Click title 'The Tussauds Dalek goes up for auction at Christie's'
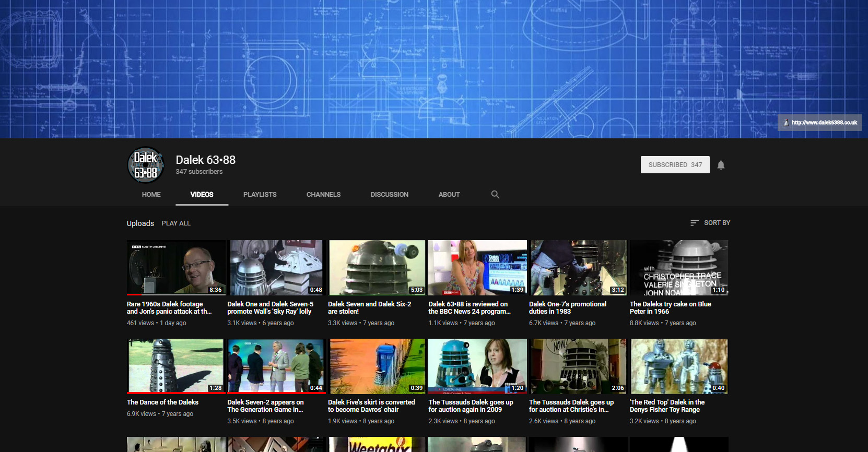 [x=571, y=406]
